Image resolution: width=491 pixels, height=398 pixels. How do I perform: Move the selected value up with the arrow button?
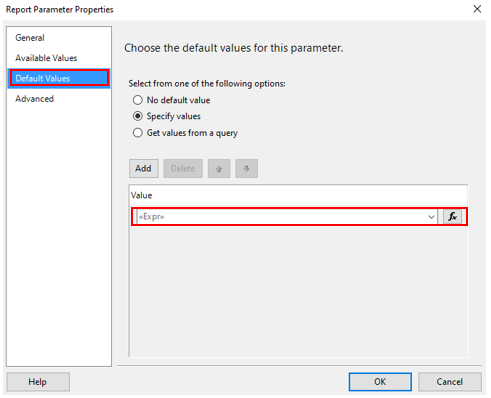219,168
